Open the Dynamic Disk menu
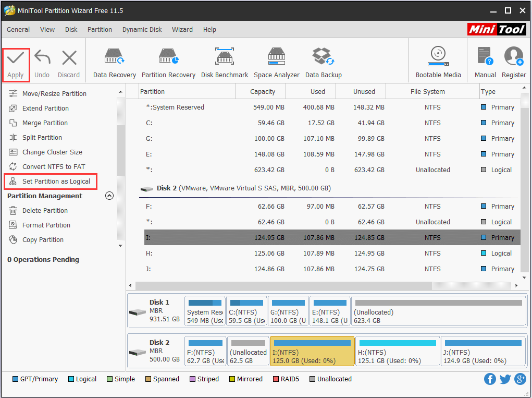 click(142, 30)
